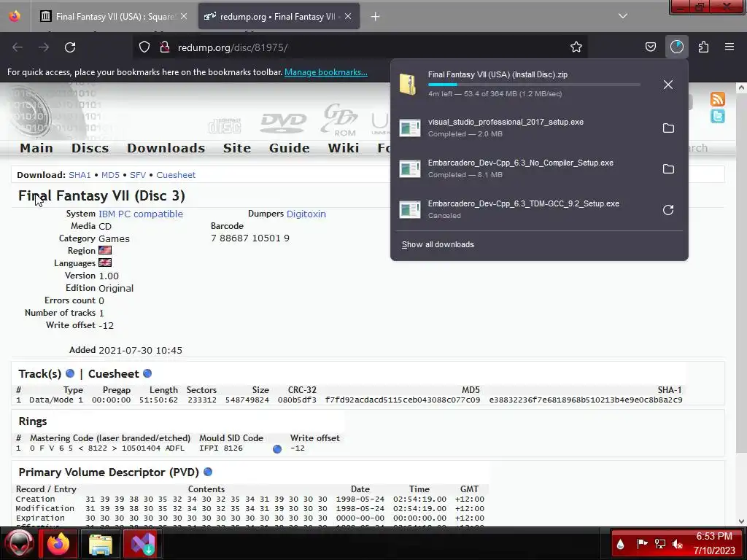
Task: Select the redump.org Final Fantasy tab
Action: point(279,16)
